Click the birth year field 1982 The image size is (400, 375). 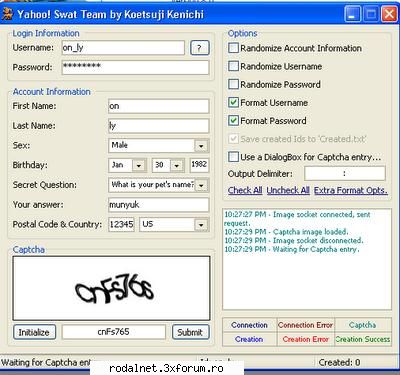coord(199,165)
